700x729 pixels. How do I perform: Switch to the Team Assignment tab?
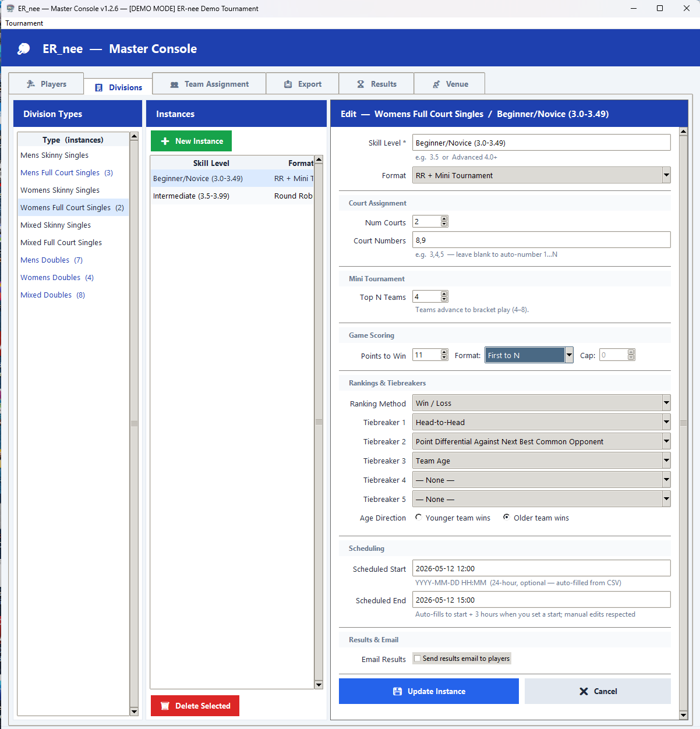pyautogui.click(x=209, y=84)
